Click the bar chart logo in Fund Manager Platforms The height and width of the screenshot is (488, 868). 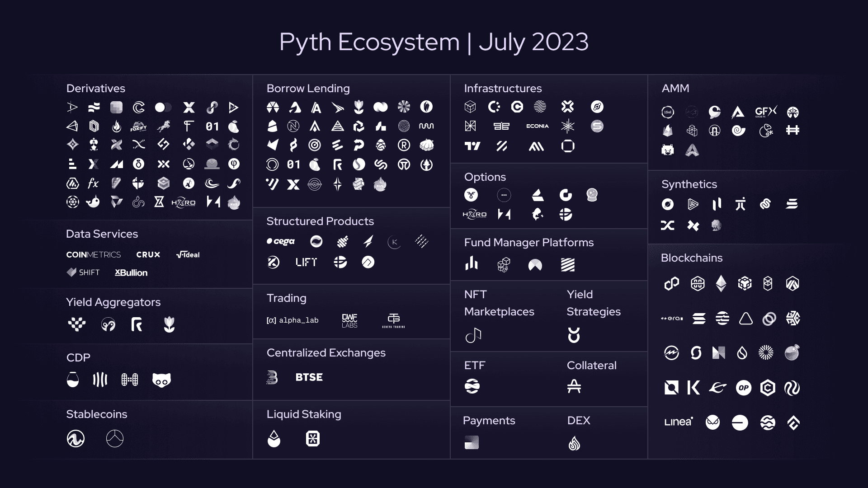click(x=472, y=263)
